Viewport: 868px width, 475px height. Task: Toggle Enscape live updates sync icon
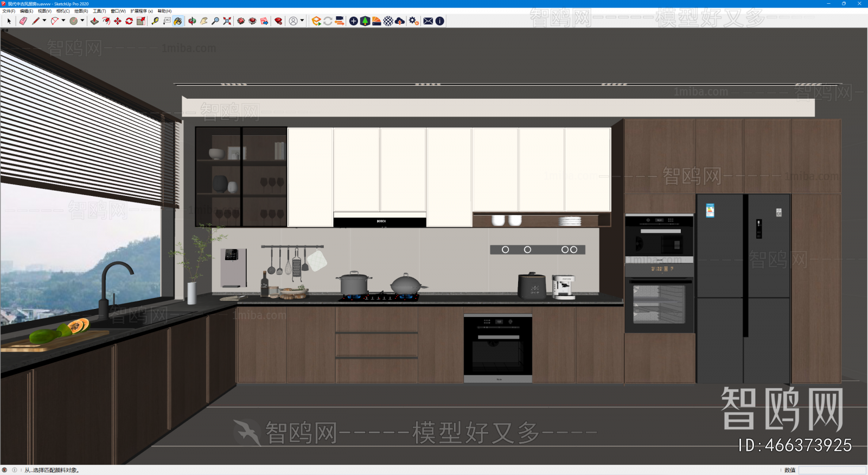328,21
